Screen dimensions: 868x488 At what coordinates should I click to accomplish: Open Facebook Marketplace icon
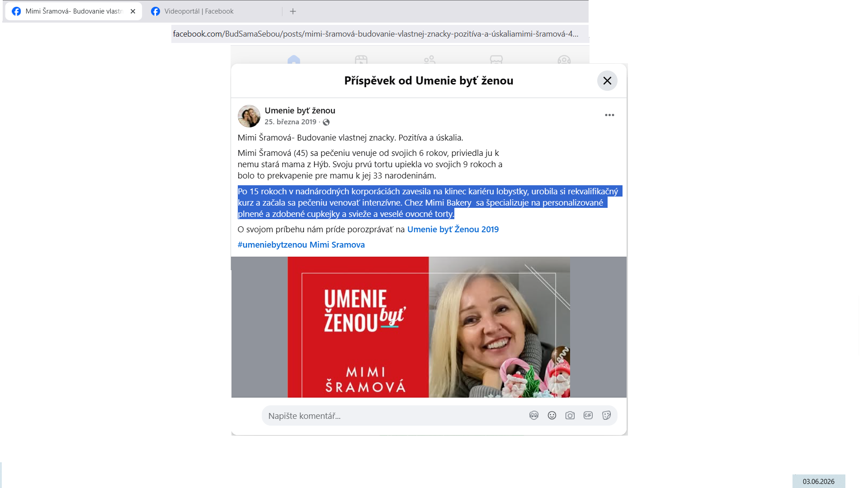pos(496,60)
